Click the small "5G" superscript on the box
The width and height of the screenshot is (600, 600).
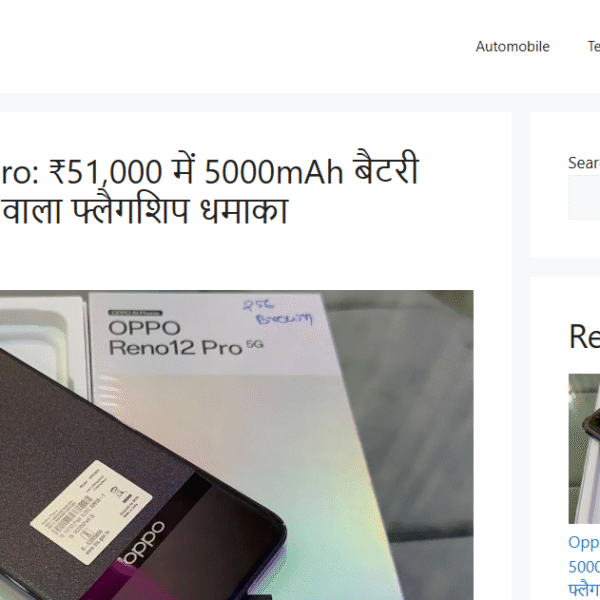[x=254, y=344]
